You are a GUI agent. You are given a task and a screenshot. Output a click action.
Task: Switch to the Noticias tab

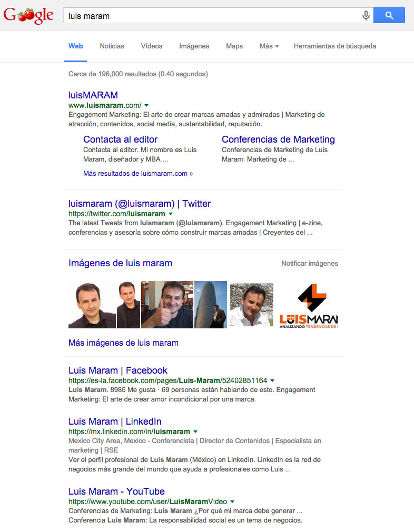pos(112,46)
